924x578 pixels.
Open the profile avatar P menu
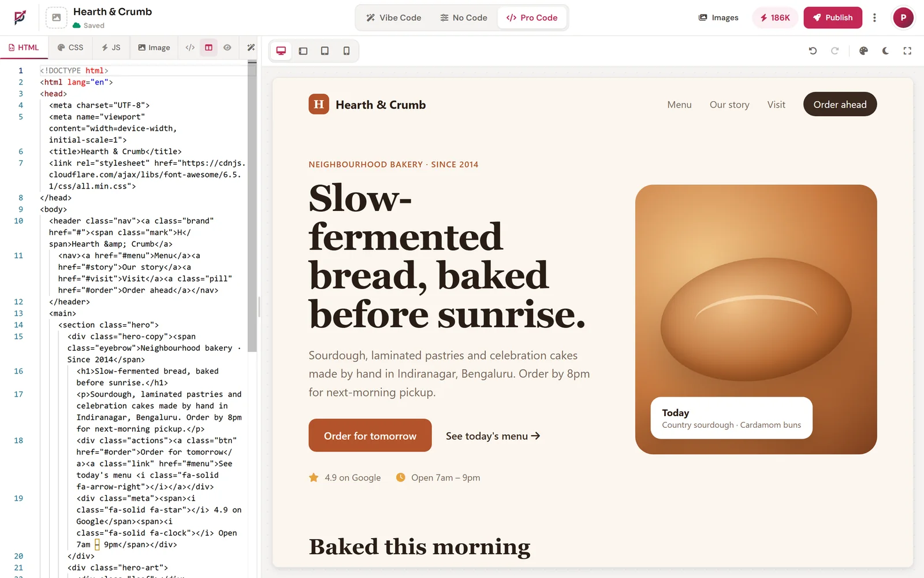click(x=903, y=18)
